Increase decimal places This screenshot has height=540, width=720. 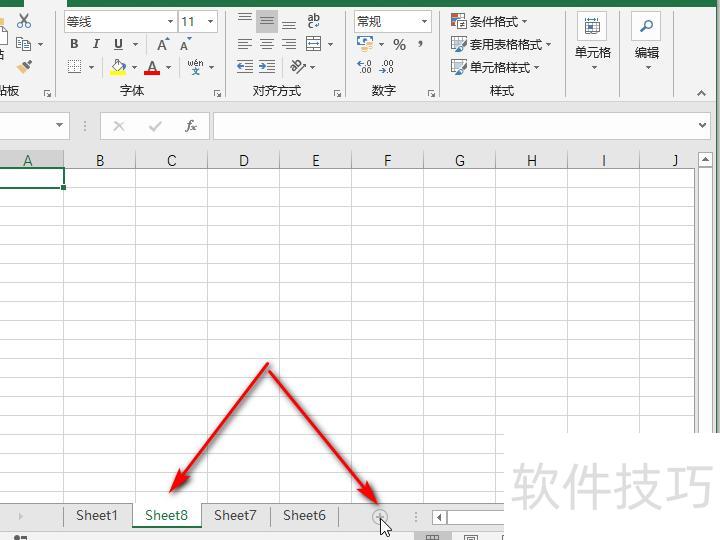click(x=365, y=67)
